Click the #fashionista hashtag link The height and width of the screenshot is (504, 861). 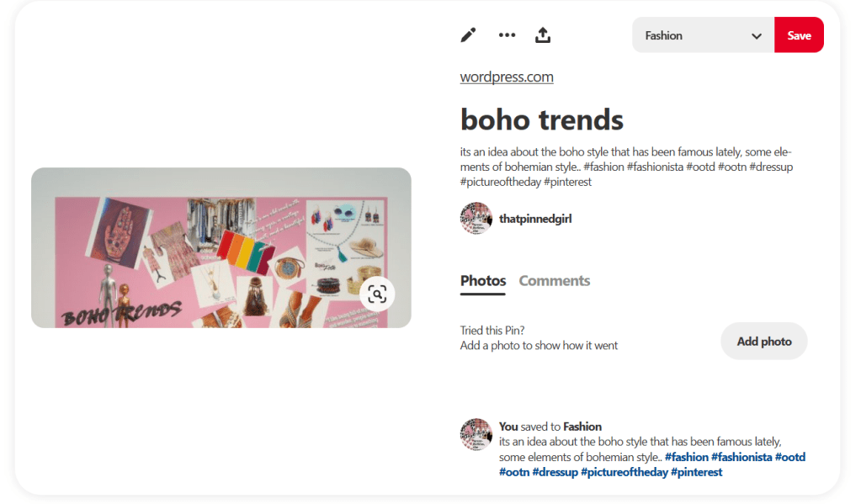[741, 458]
